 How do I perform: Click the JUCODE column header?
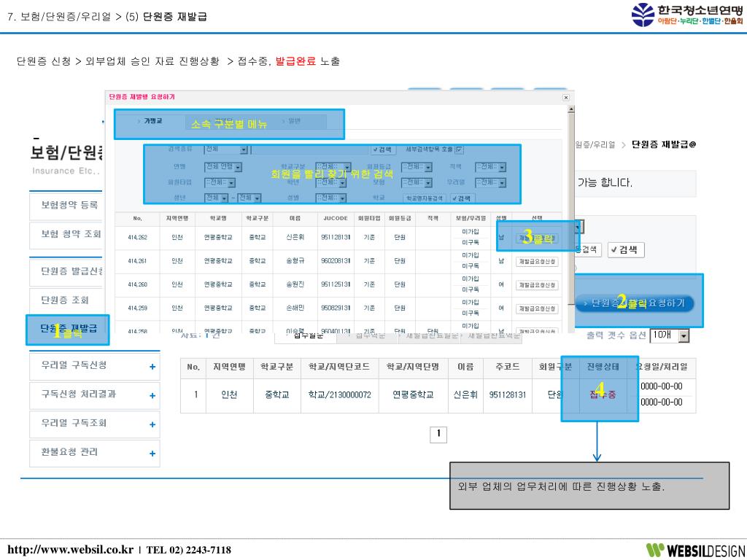(x=336, y=219)
